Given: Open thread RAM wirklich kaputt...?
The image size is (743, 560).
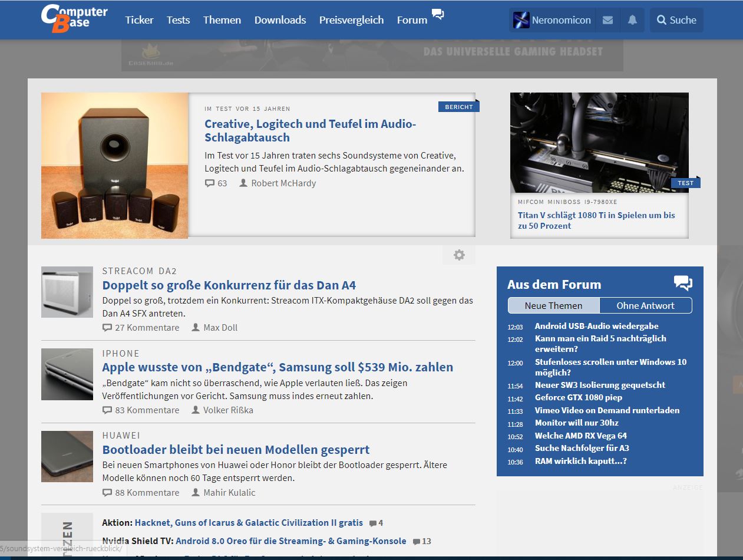Looking at the screenshot, I should (580, 461).
